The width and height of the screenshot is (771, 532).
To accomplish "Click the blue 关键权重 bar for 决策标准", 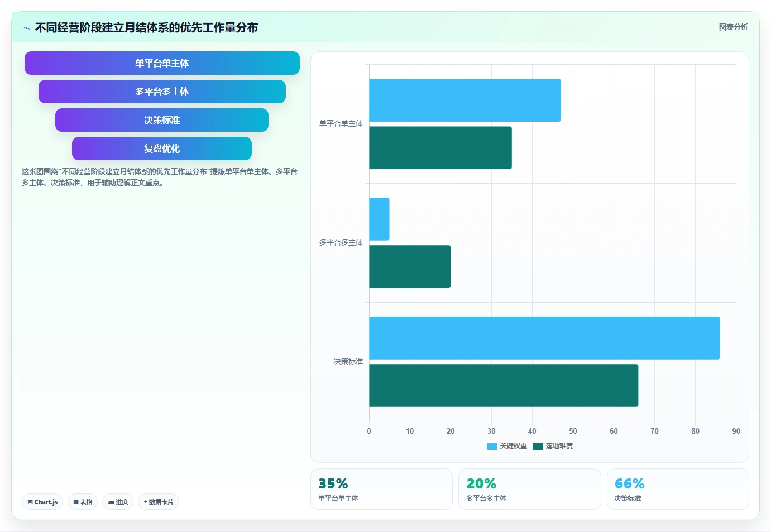I will 544,338.
